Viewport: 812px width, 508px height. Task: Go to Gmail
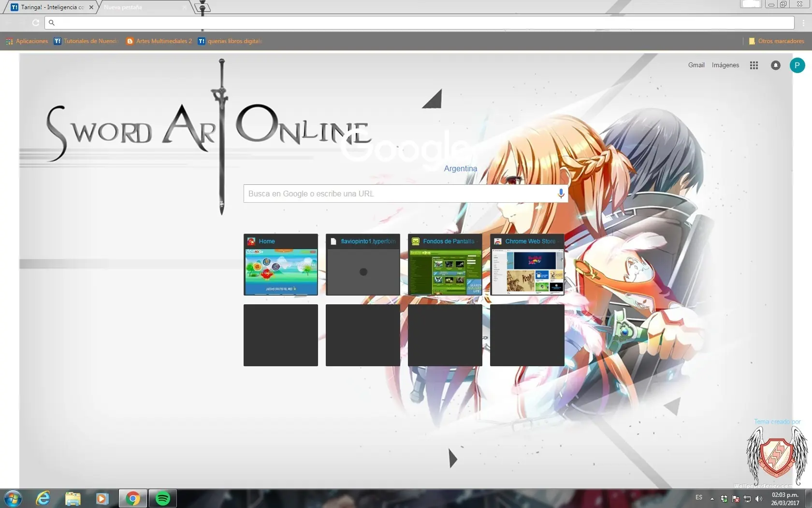coord(696,65)
